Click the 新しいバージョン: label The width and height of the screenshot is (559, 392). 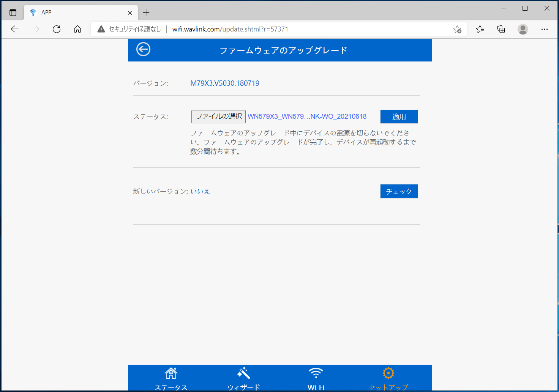(160, 191)
